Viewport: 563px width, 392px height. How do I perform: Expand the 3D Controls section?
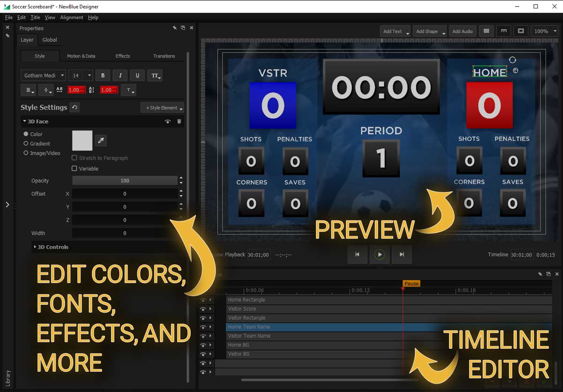[x=51, y=247]
